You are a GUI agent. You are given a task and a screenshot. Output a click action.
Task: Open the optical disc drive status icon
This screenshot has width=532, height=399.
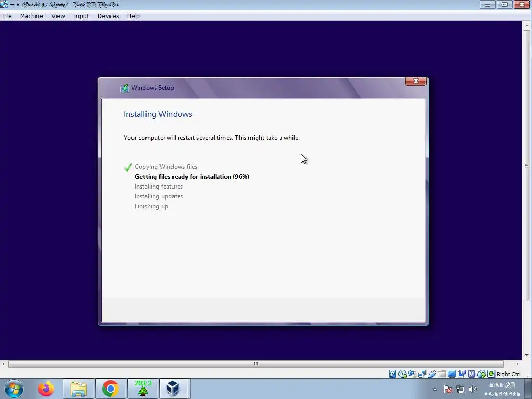click(x=403, y=374)
